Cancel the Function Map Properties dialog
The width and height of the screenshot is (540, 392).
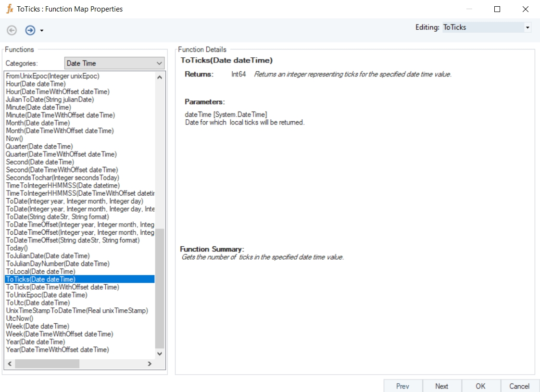point(519,386)
